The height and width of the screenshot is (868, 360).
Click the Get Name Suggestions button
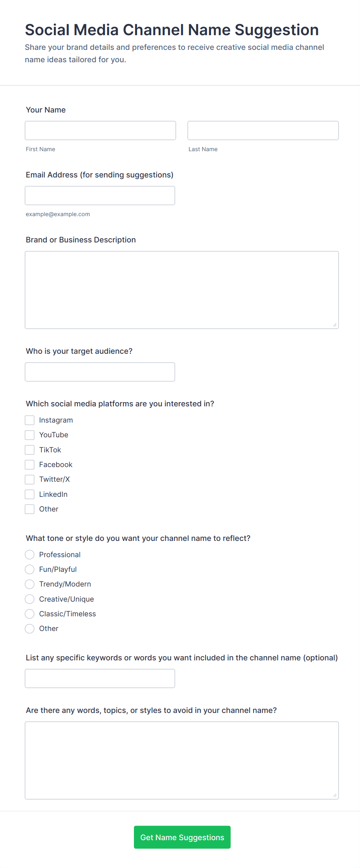tap(182, 837)
